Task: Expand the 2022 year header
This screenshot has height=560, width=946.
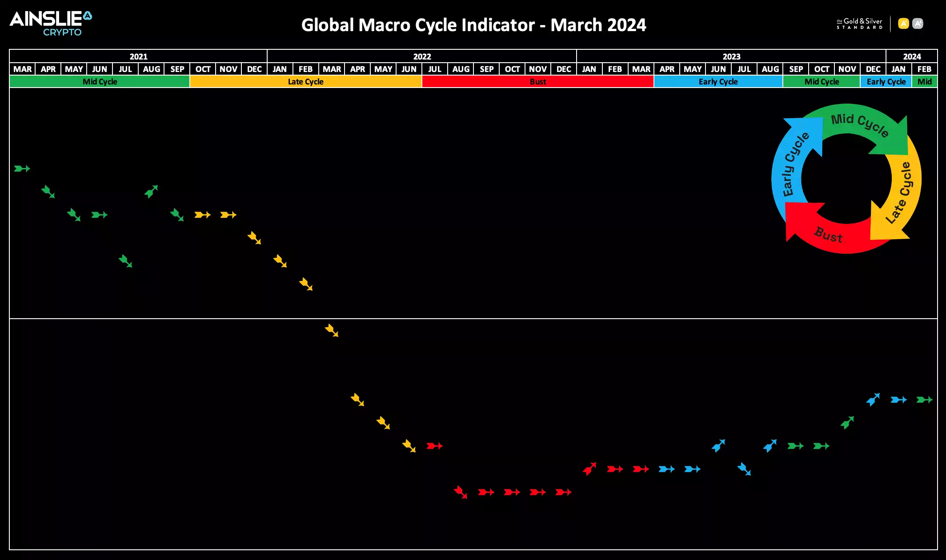Action: pyautogui.click(x=421, y=56)
